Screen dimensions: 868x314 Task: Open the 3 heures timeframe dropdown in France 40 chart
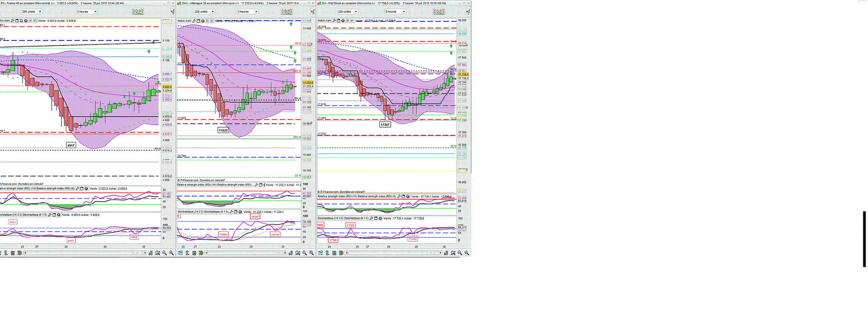(87, 12)
